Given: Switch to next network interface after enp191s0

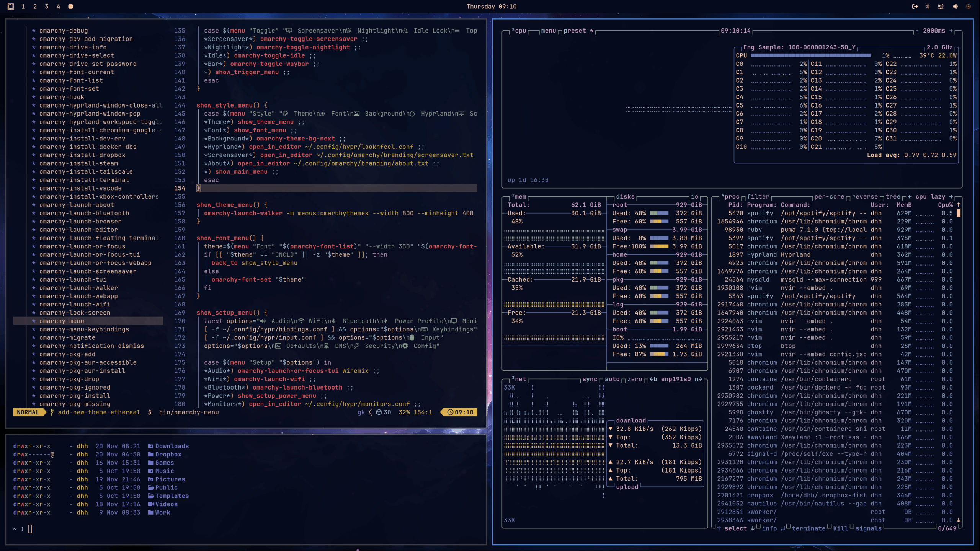Looking at the screenshot, I should click(698, 379).
